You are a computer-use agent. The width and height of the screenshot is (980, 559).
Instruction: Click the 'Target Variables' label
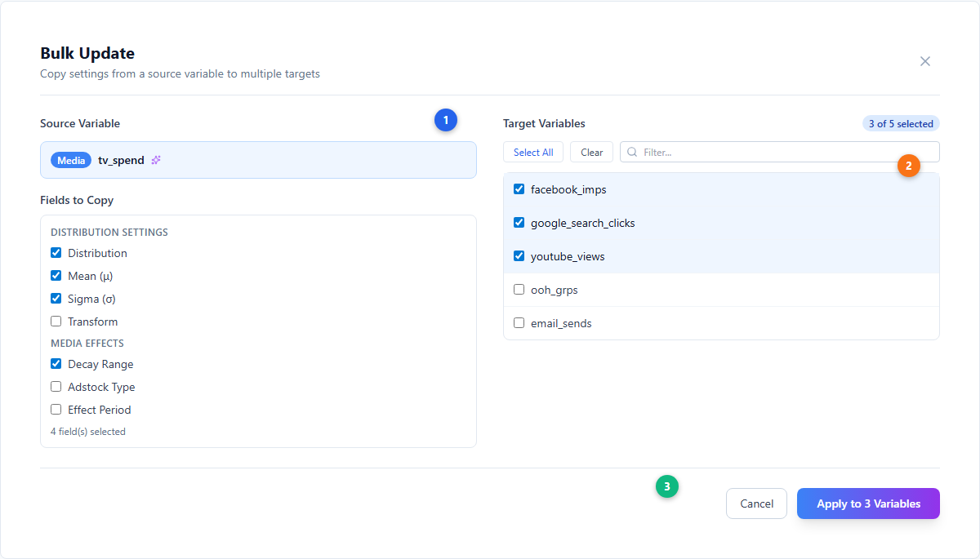[544, 124]
